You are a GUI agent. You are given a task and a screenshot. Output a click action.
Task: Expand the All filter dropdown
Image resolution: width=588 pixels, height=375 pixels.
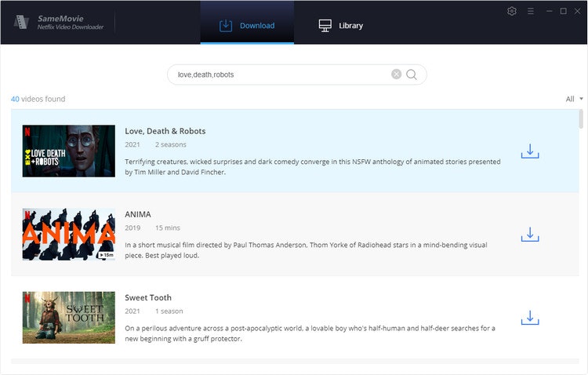574,99
